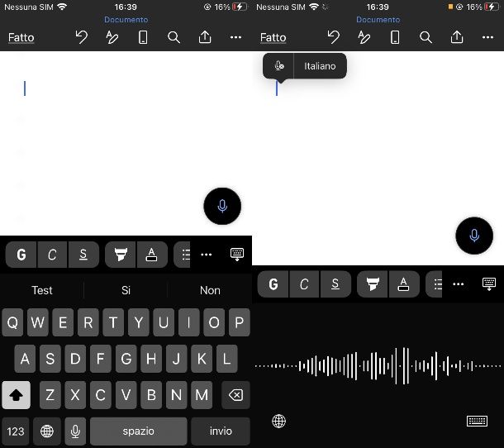Tap Fatto in the right screenshot
This screenshot has height=448, width=504.
(x=273, y=38)
